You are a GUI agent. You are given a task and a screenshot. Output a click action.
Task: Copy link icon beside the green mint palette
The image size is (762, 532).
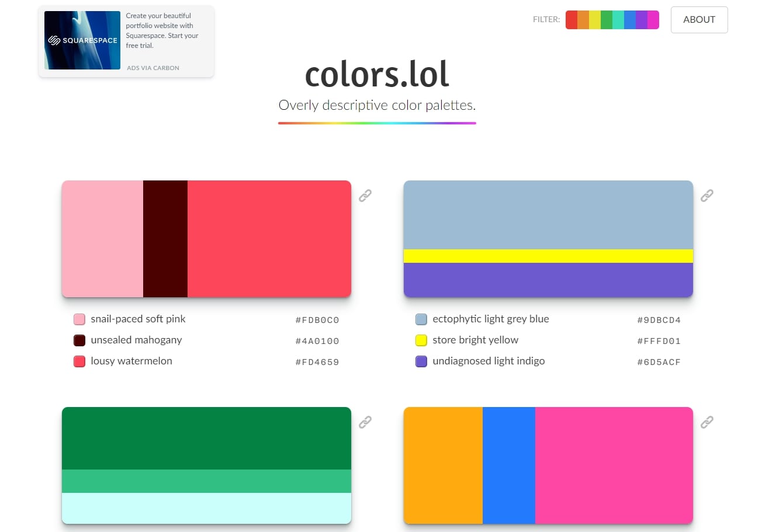click(x=365, y=422)
